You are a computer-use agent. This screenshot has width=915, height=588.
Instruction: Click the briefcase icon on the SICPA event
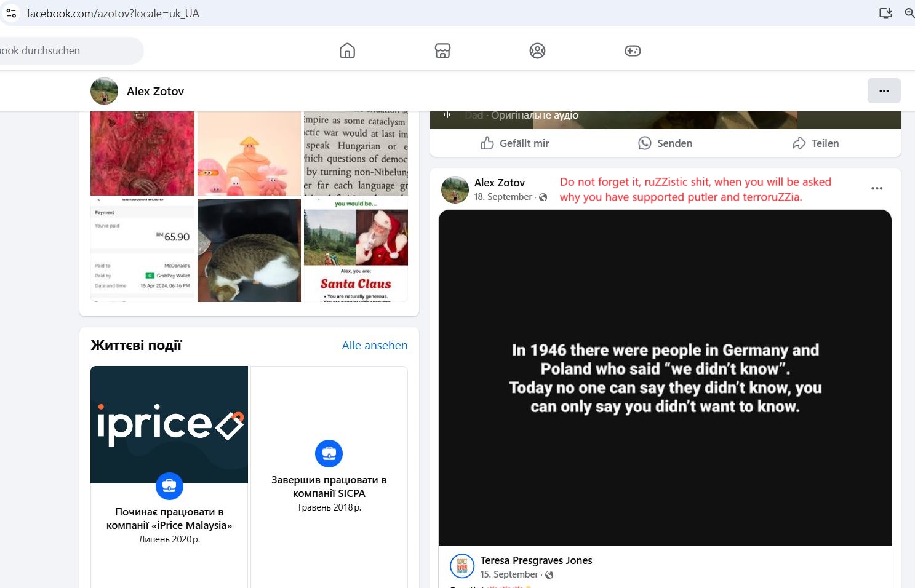pyautogui.click(x=329, y=454)
